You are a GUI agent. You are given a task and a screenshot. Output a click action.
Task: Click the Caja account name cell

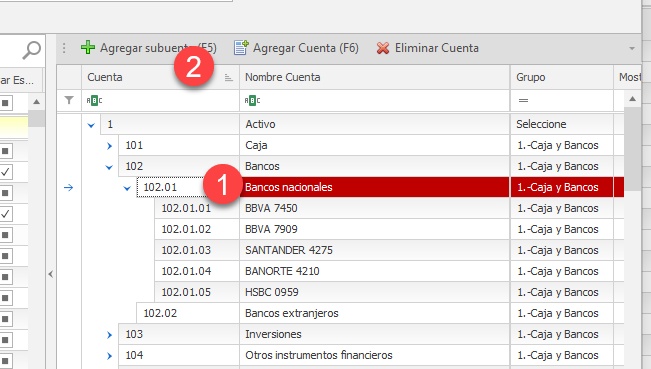tap(374, 145)
